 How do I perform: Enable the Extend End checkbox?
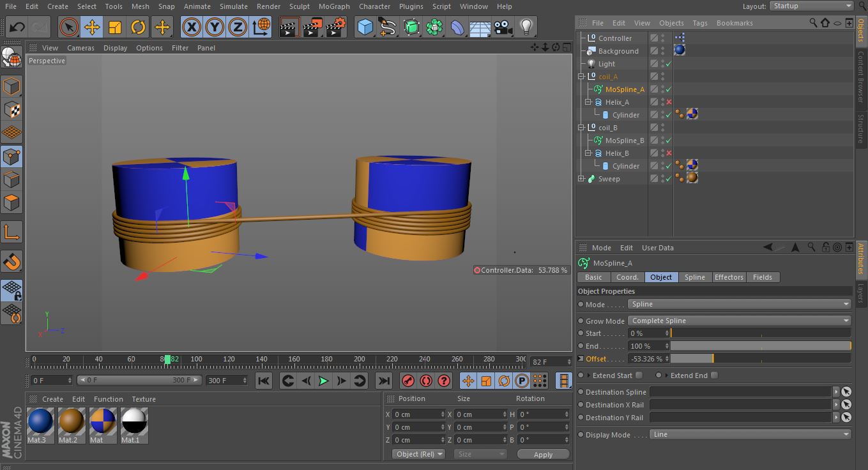(714, 375)
